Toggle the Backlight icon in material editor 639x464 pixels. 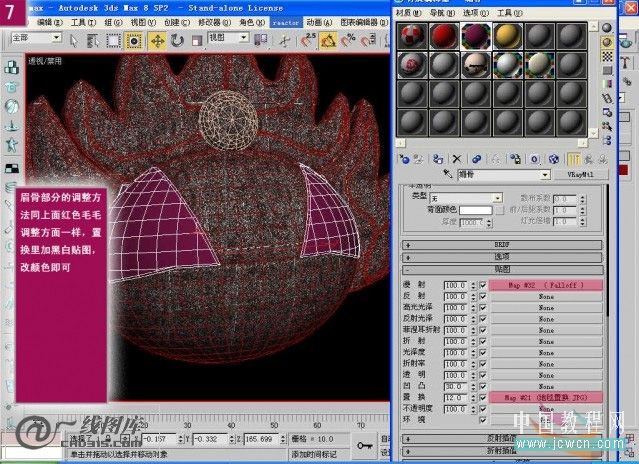(607, 42)
